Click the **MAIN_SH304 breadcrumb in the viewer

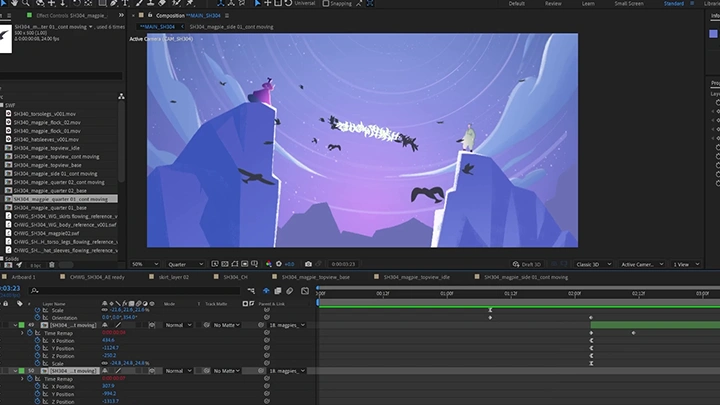pyautogui.click(x=157, y=27)
